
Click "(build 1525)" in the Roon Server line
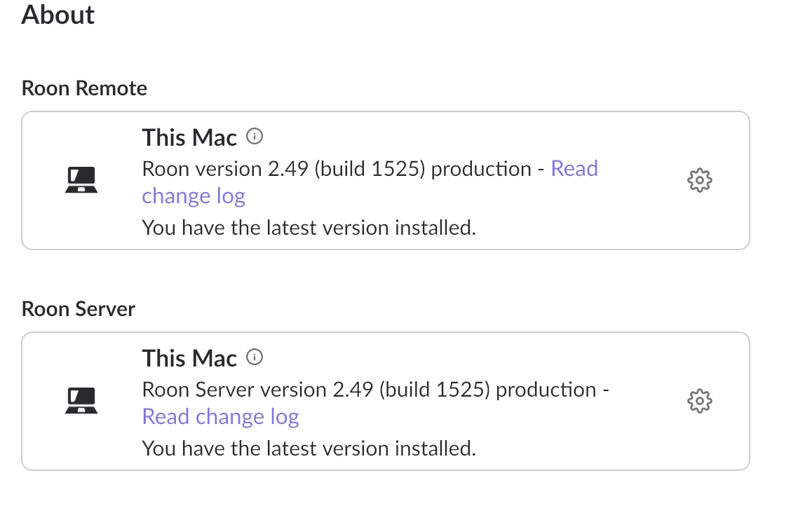435,390
